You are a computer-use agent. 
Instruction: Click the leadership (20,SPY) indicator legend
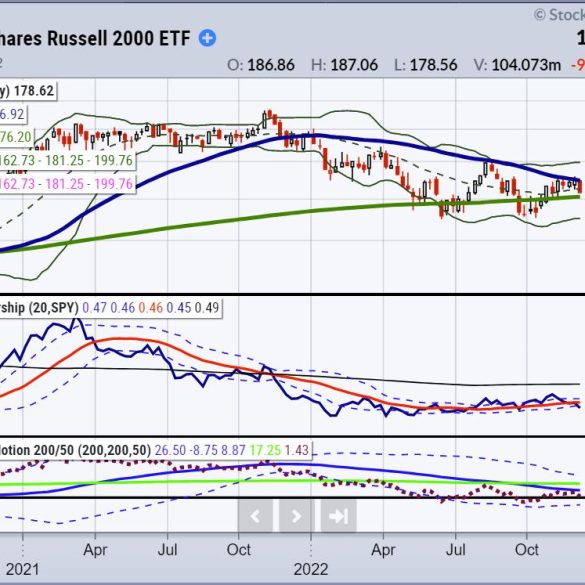pyautogui.click(x=110, y=308)
